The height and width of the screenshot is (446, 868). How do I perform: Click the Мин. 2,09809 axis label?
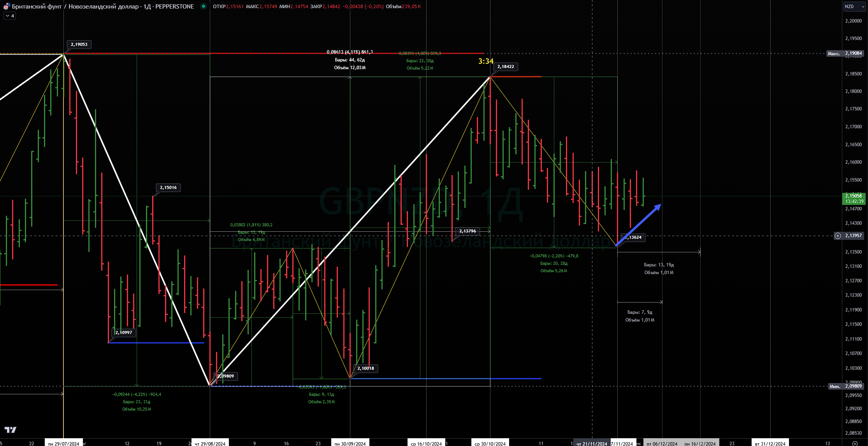[x=845, y=386]
